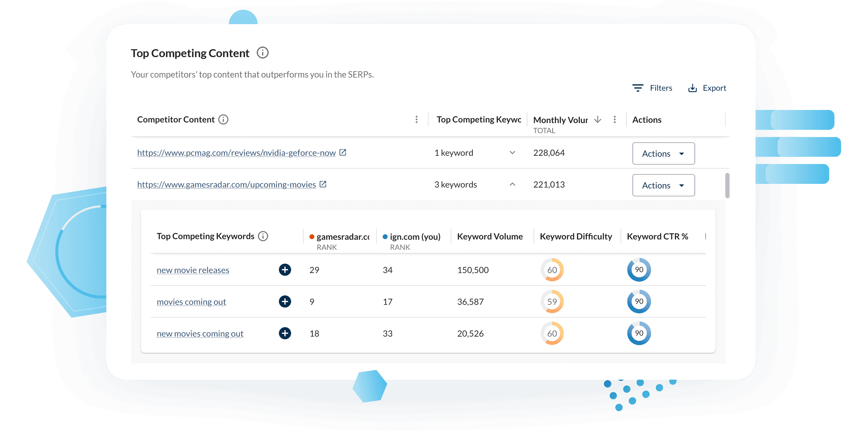This screenshot has height=438, width=868.
Task: Click the vertical table scrollbar
Action: click(727, 185)
